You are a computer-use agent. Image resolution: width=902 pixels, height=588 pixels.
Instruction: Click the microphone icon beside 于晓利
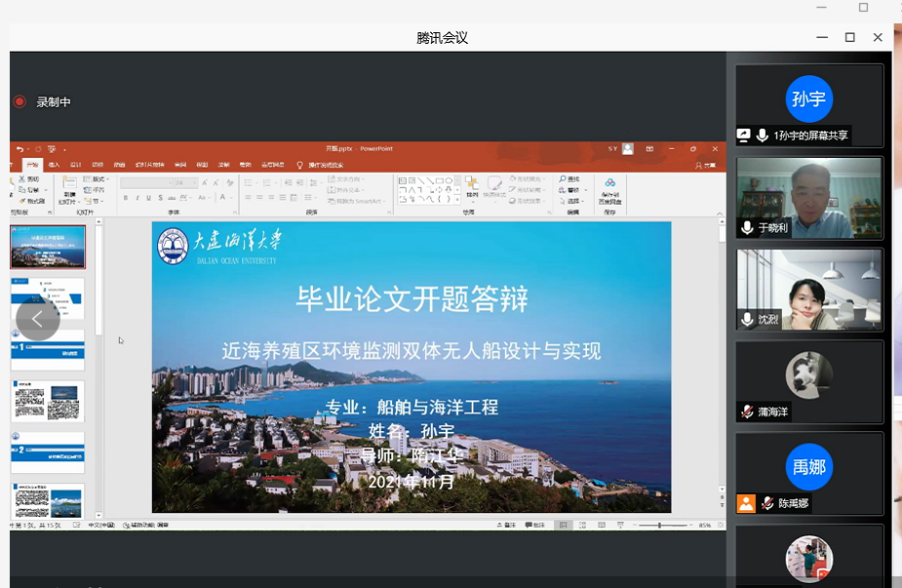click(x=747, y=227)
